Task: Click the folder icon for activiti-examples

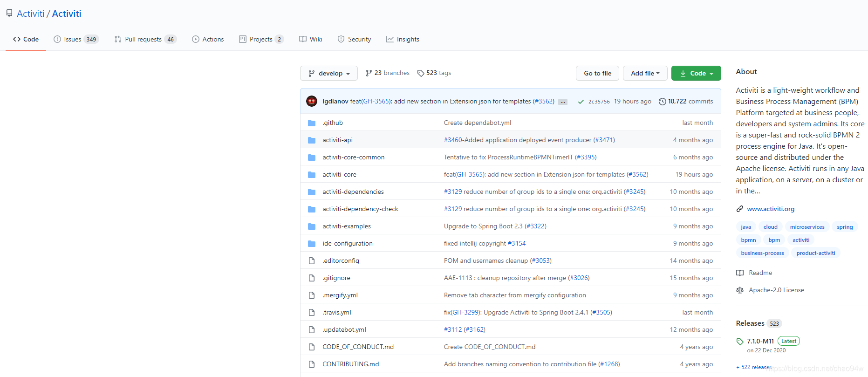Action: [312, 226]
